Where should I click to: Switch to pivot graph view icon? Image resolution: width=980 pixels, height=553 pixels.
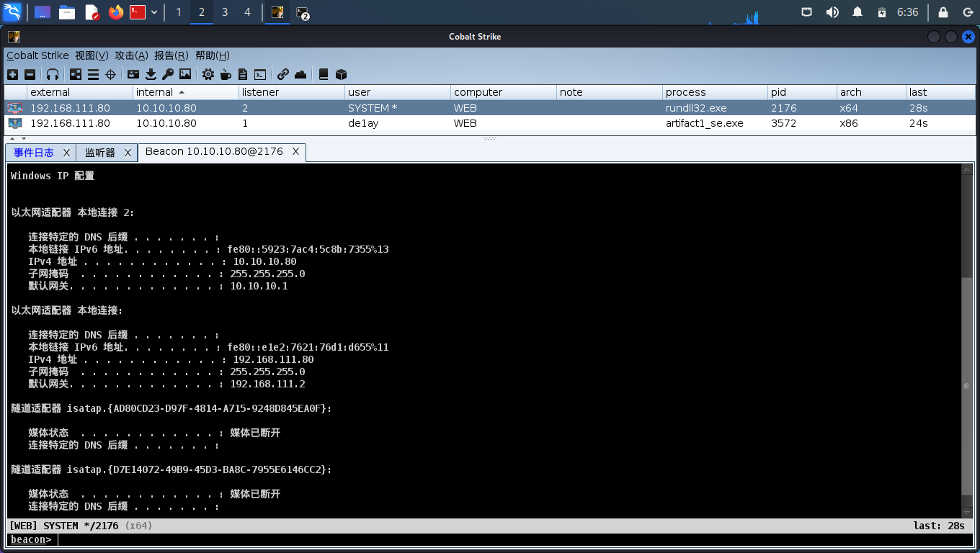[x=76, y=74]
